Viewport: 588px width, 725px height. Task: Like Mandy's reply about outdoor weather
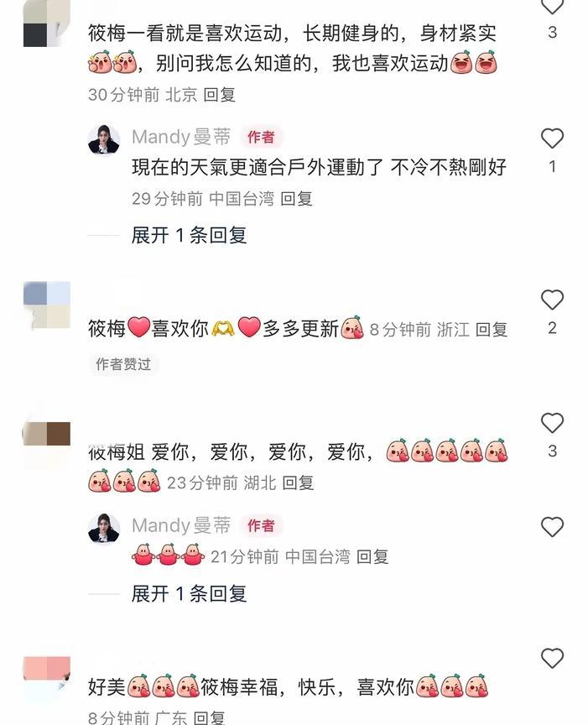[553, 138]
